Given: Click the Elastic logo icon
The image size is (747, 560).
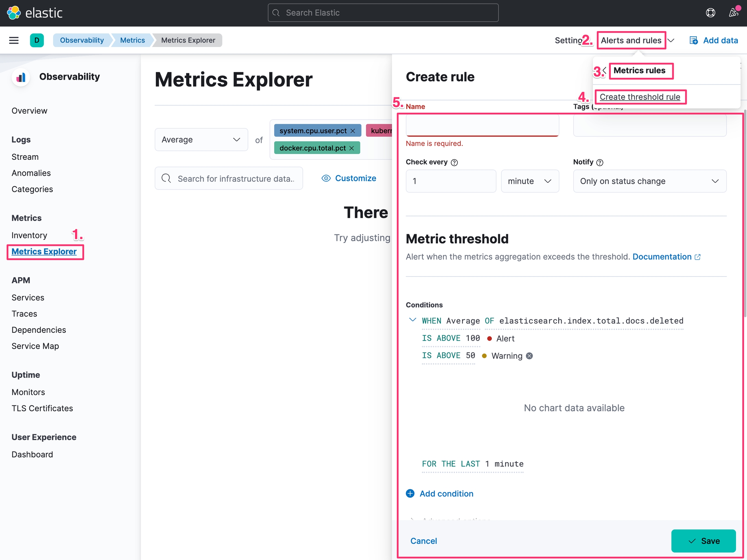Looking at the screenshot, I should click(14, 13).
